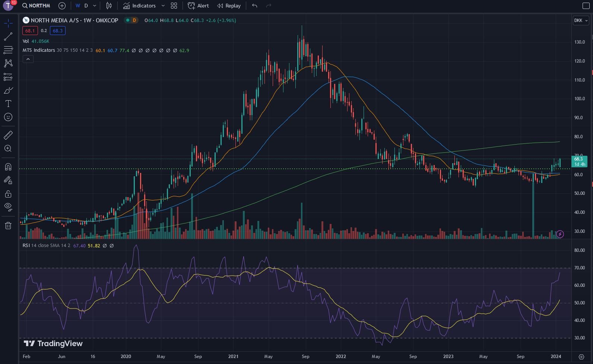Undo the last chart action
This screenshot has width=593, height=364.
[x=255, y=6]
